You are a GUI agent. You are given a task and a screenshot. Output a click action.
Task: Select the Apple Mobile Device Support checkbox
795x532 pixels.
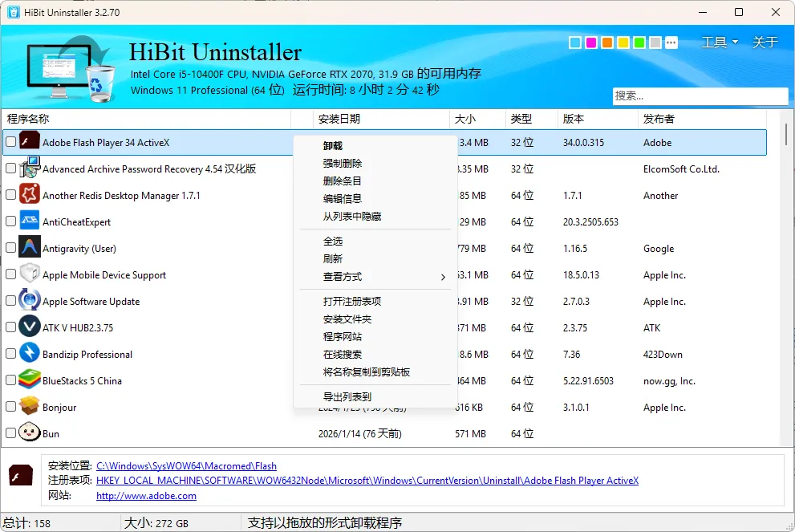point(10,274)
